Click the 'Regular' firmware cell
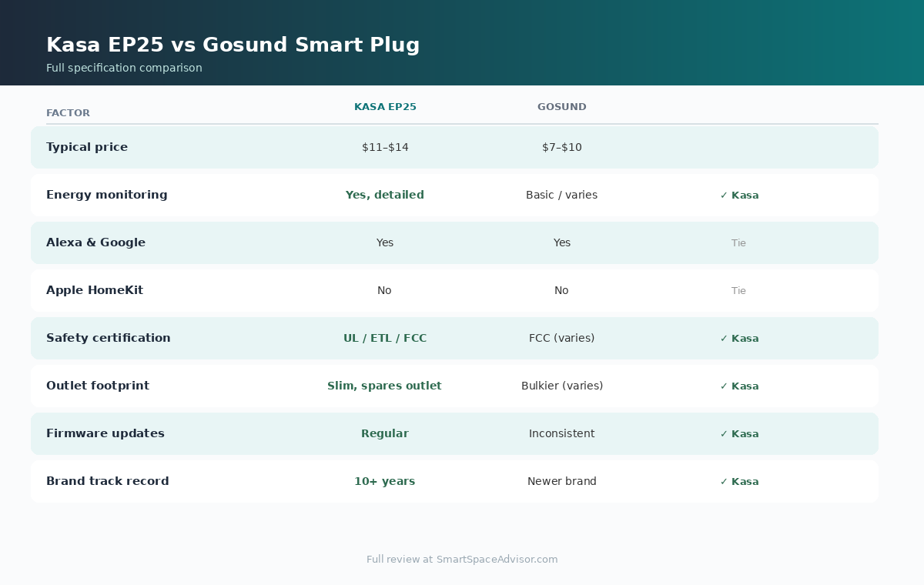 385,433
